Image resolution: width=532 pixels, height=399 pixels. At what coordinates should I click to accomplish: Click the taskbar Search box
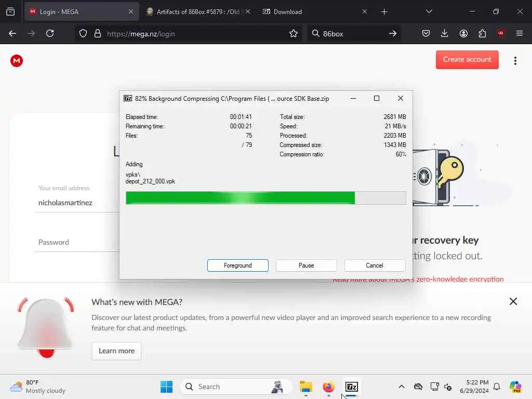(x=236, y=387)
